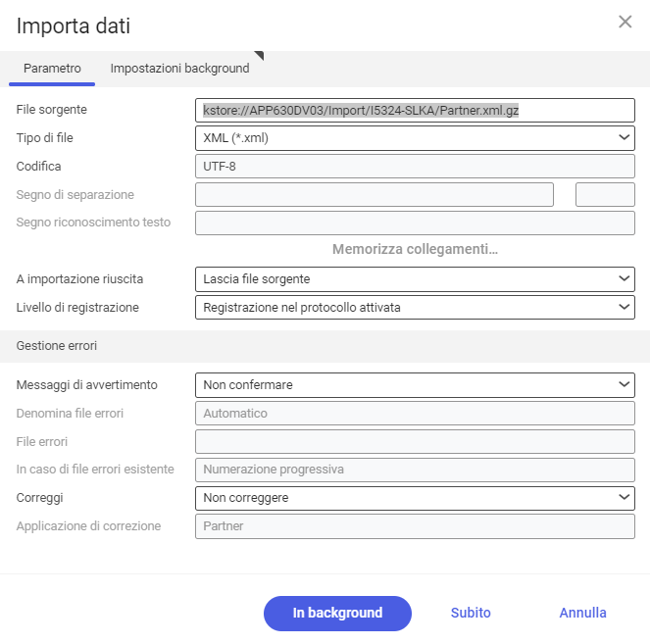Expand the Livello di registrazione dropdown
The image size is (650, 644).
tap(415, 308)
